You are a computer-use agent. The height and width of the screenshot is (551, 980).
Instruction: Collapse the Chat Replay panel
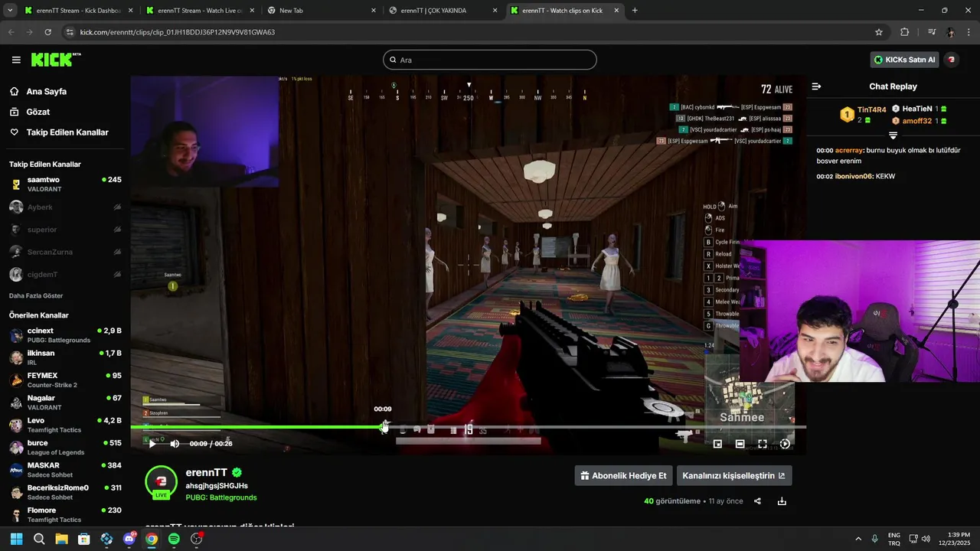tap(816, 86)
